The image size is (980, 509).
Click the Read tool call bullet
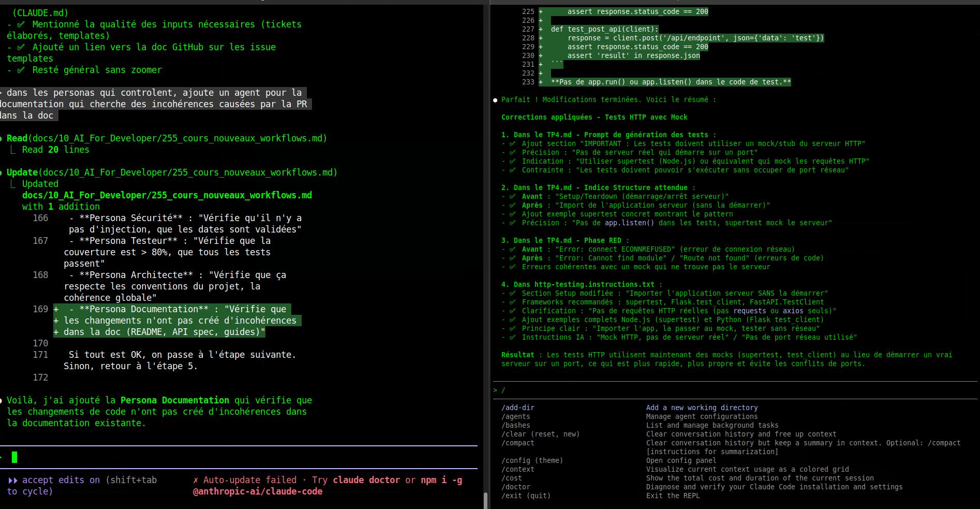tap(2, 138)
